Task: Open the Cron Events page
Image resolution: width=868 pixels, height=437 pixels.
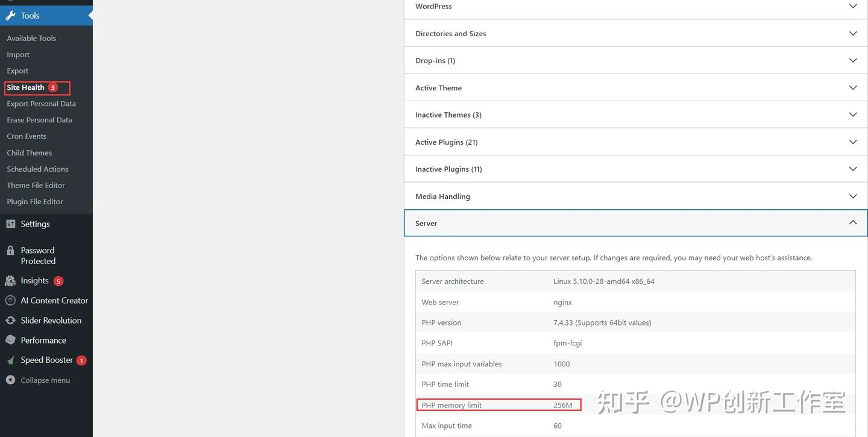Action: tap(27, 136)
